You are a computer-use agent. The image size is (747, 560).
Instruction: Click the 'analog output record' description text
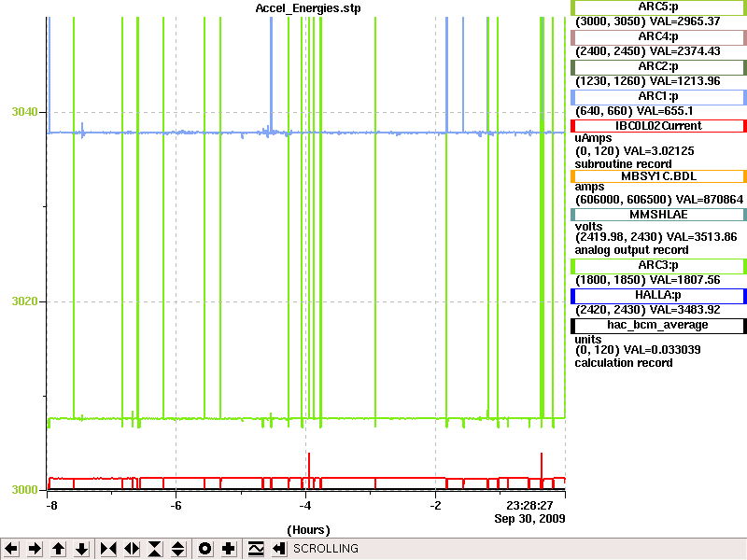631,250
